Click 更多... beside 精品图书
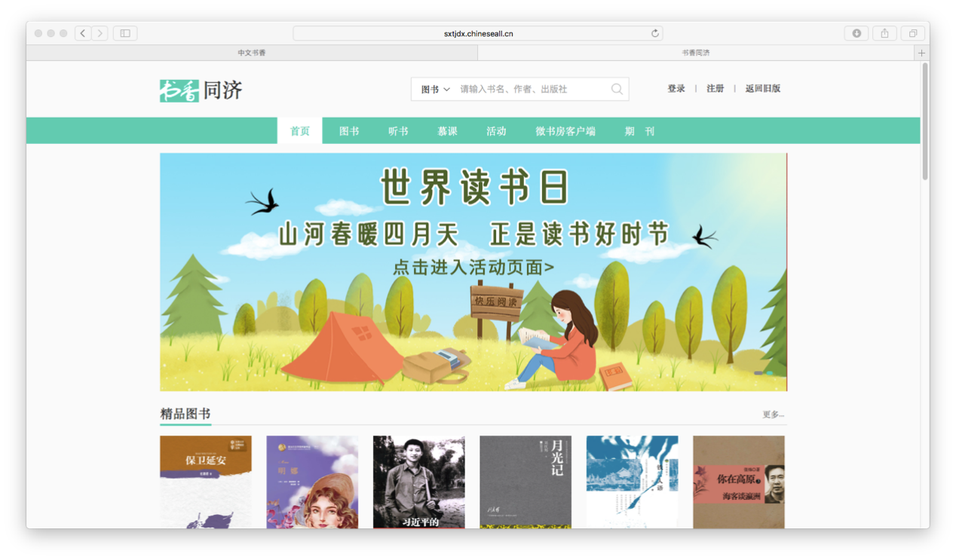Image resolution: width=956 pixels, height=560 pixels. (773, 415)
